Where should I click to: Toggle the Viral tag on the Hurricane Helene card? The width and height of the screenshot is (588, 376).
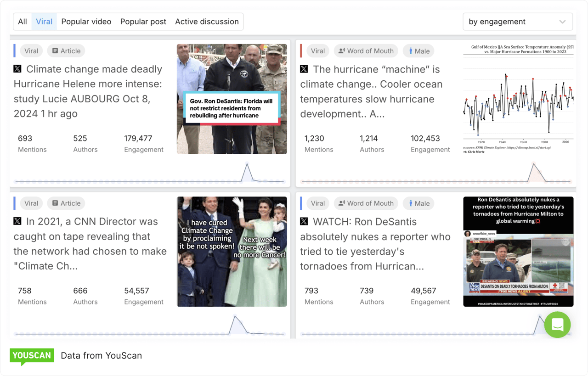[31, 51]
